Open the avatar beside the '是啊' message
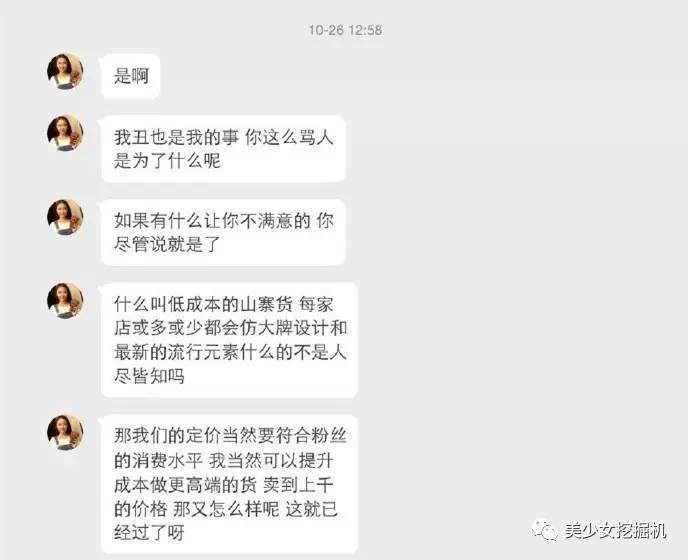688x560 pixels. [x=65, y=72]
